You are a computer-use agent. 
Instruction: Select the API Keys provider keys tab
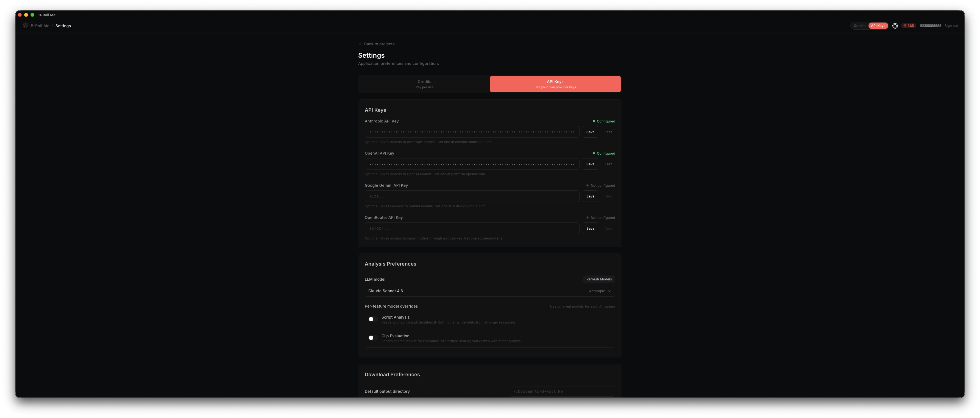(x=555, y=84)
